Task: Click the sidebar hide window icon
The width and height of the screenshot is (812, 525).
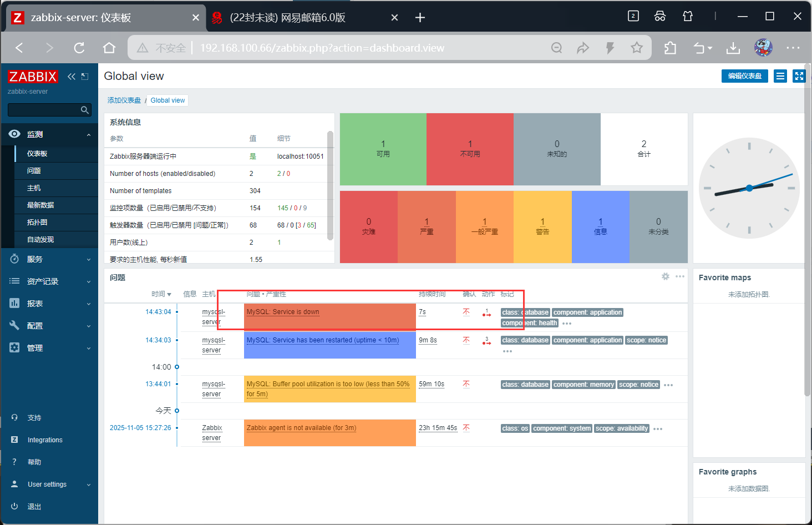Action: tap(85, 77)
